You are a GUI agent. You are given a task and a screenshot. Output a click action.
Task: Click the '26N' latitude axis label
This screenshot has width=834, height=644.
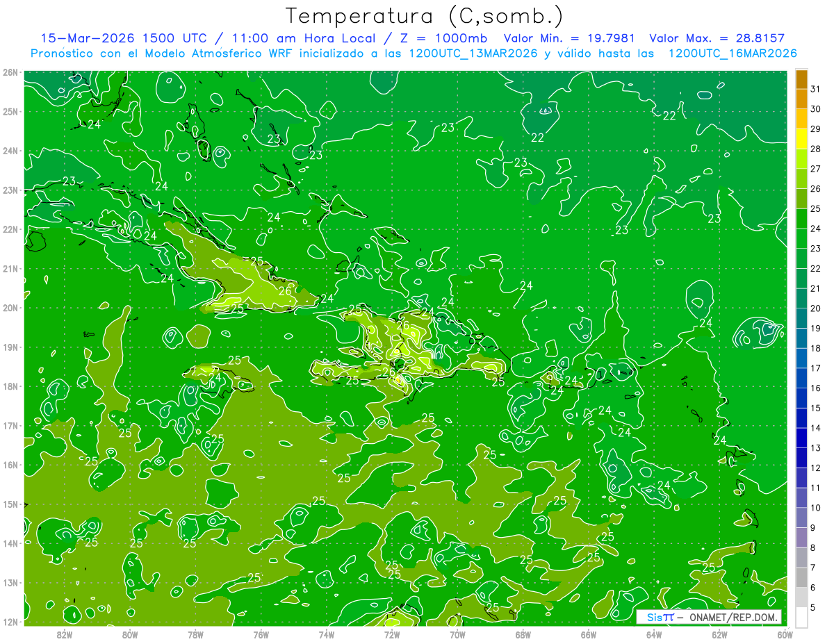click(10, 72)
